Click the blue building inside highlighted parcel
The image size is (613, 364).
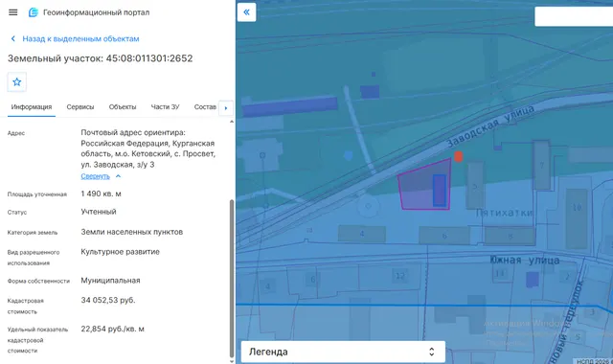(x=440, y=191)
